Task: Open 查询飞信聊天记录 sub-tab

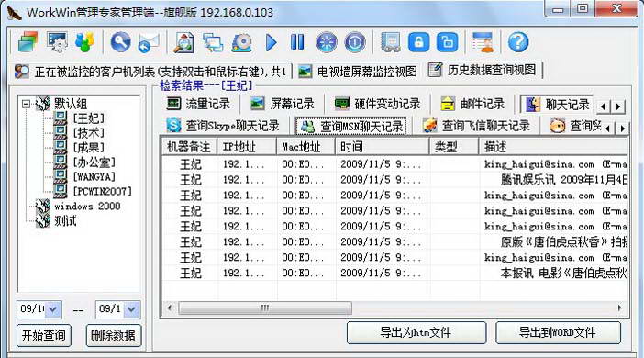Action: 476,126
